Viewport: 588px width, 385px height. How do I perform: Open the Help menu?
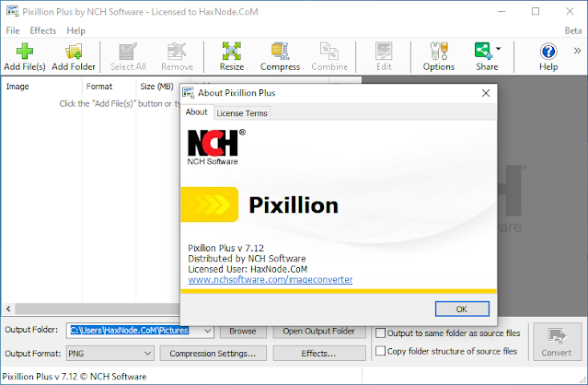(75, 30)
